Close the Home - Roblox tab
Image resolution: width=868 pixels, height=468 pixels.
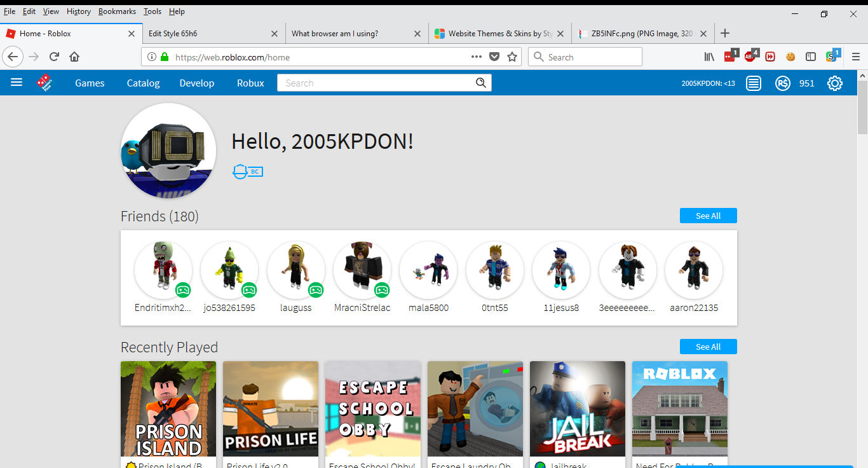[x=132, y=34]
